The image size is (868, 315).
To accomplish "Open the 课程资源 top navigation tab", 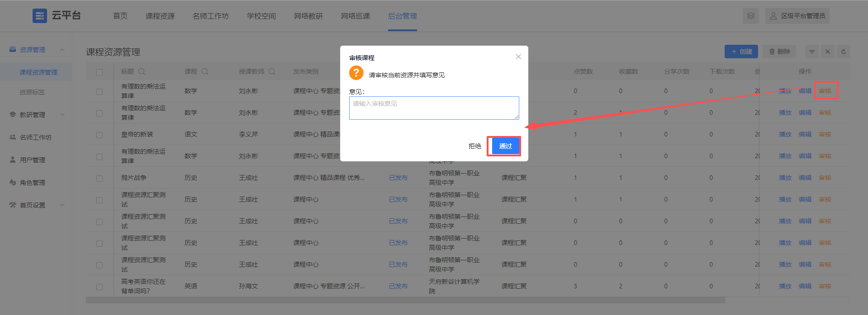I will pos(160,16).
